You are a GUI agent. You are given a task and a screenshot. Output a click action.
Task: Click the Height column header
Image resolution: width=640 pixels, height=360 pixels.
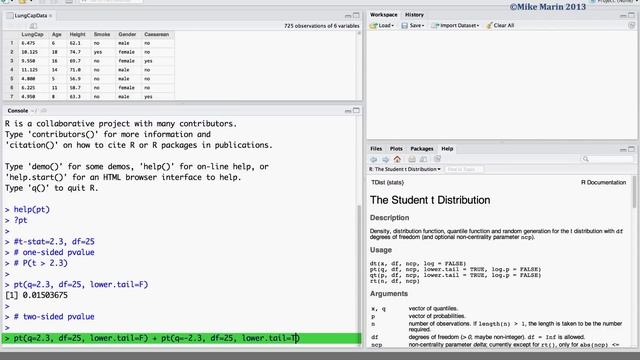click(78, 34)
